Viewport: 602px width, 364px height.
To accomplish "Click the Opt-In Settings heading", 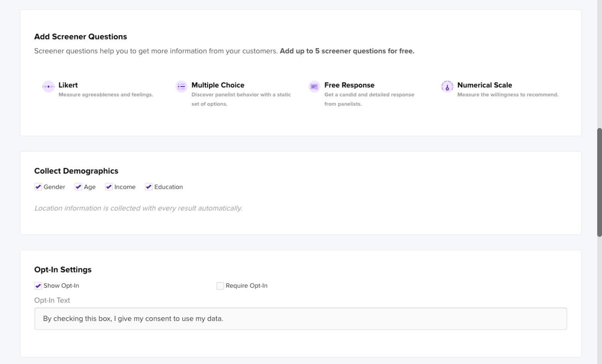I will (x=63, y=270).
